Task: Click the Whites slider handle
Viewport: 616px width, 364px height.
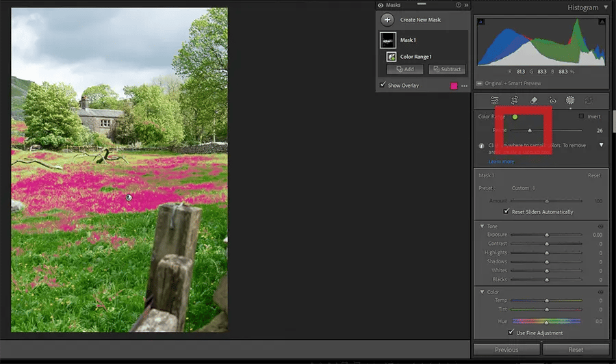Action: 547,271
